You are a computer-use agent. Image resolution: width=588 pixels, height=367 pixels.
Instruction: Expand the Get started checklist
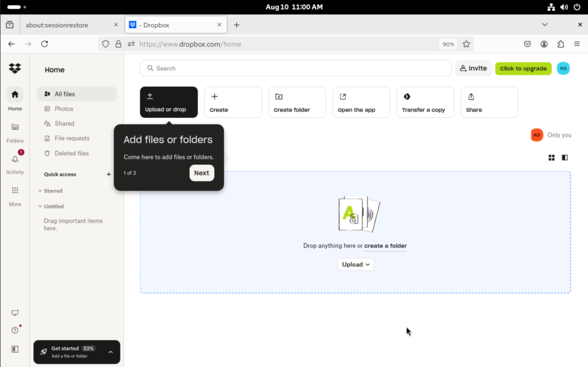[110, 352]
